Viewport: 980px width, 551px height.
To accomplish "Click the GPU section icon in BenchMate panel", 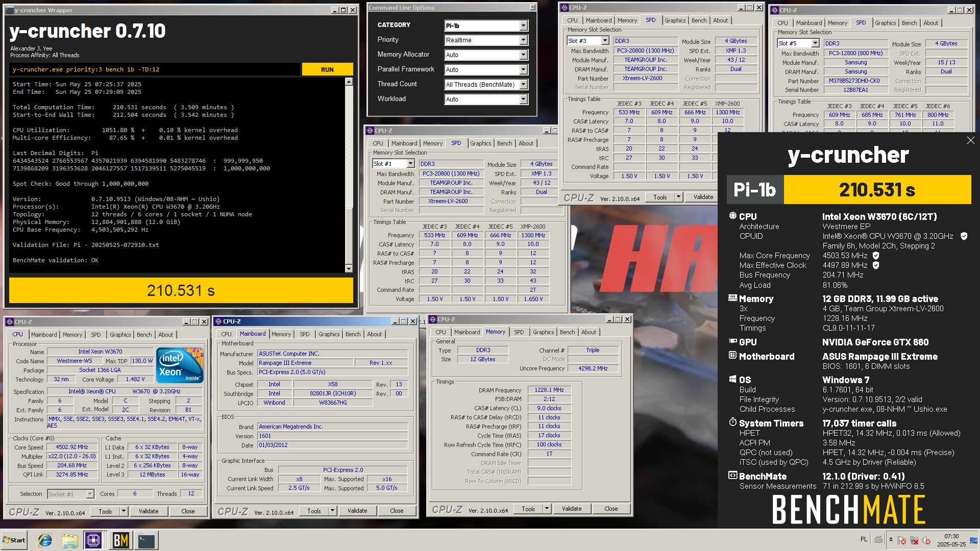I will [x=732, y=341].
